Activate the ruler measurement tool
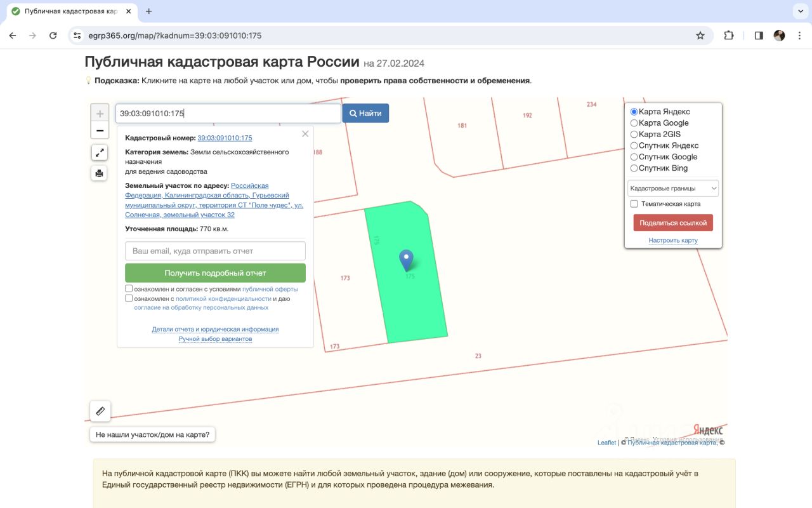Image resolution: width=812 pixels, height=508 pixels. tap(100, 411)
